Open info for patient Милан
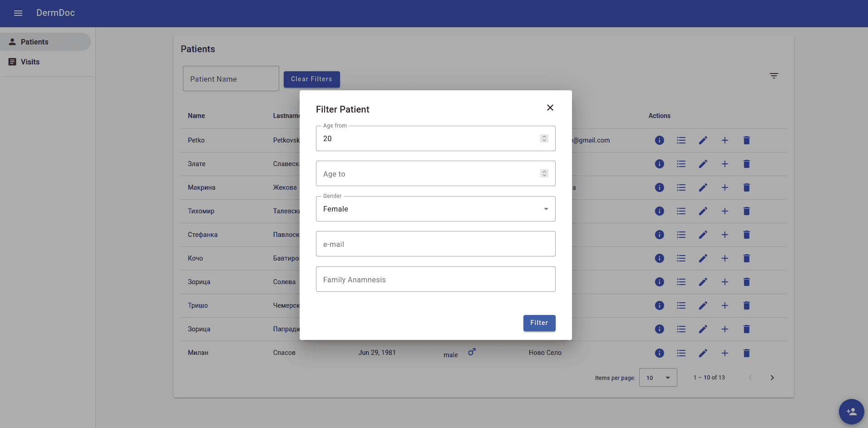Screen dimensions: 868x428 659,353
